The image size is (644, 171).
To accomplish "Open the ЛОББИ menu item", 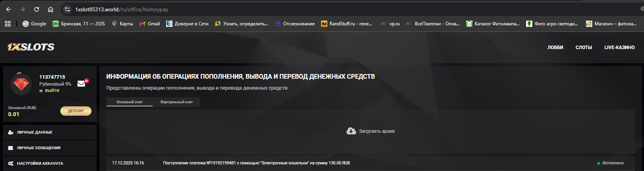I will pyautogui.click(x=555, y=48).
